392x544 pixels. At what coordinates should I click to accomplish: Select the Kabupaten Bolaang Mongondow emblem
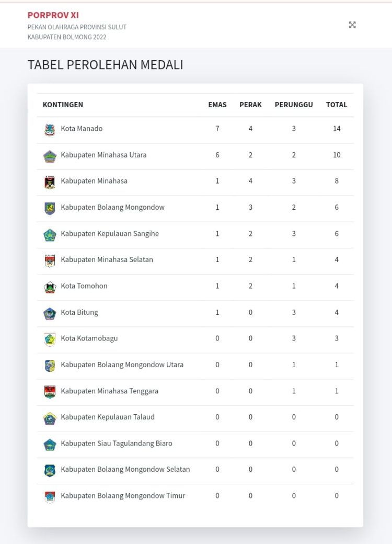[x=50, y=208]
